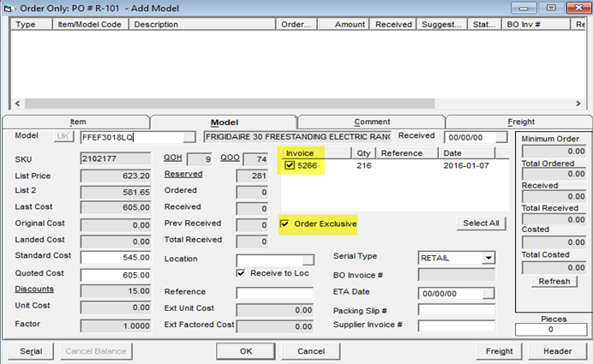This screenshot has width=593, height=364.
Task: Click the Last Cost value 605.00
Action: click(116, 207)
